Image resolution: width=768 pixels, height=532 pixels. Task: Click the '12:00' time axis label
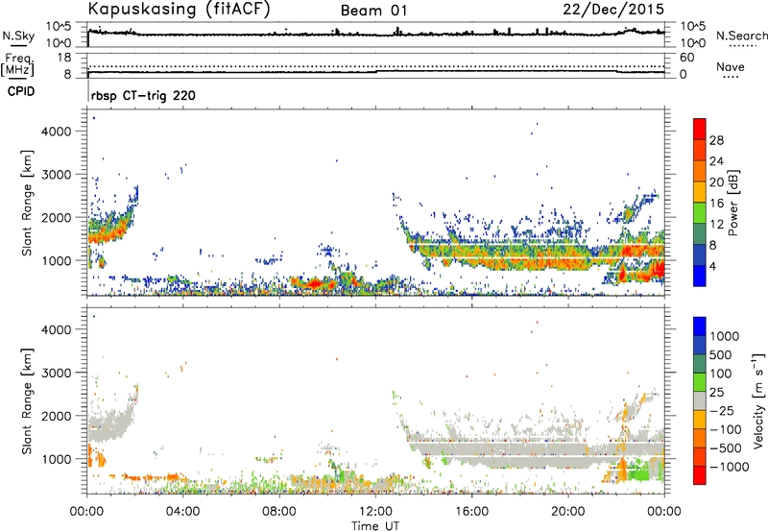[x=375, y=512]
